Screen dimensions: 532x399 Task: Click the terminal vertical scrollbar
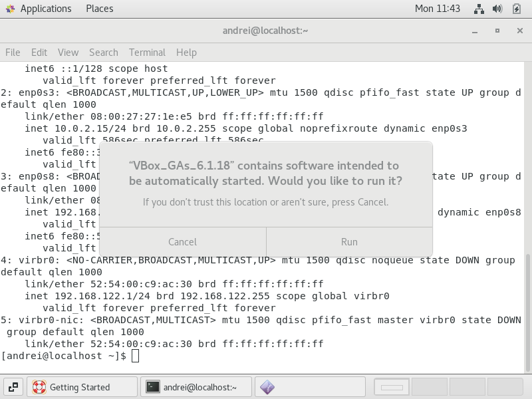coord(527,313)
